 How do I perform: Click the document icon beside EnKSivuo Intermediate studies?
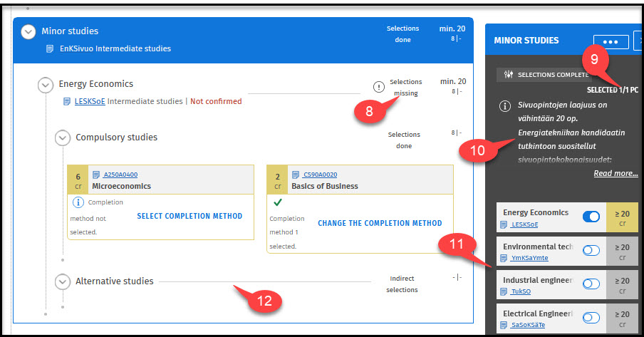pos(50,48)
